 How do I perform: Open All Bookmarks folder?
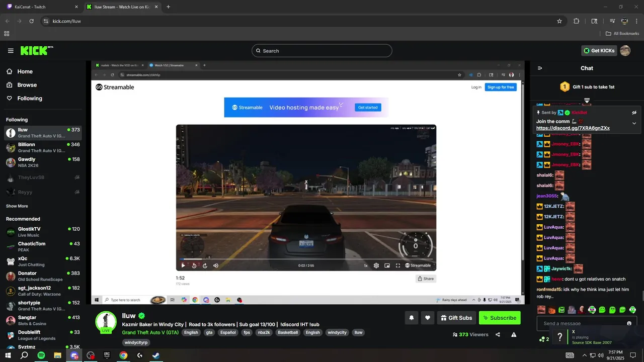point(622,34)
